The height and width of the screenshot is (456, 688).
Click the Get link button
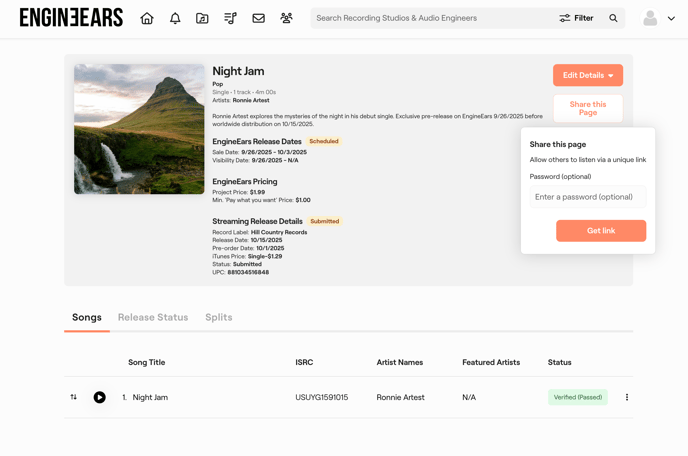[x=601, y=230]
